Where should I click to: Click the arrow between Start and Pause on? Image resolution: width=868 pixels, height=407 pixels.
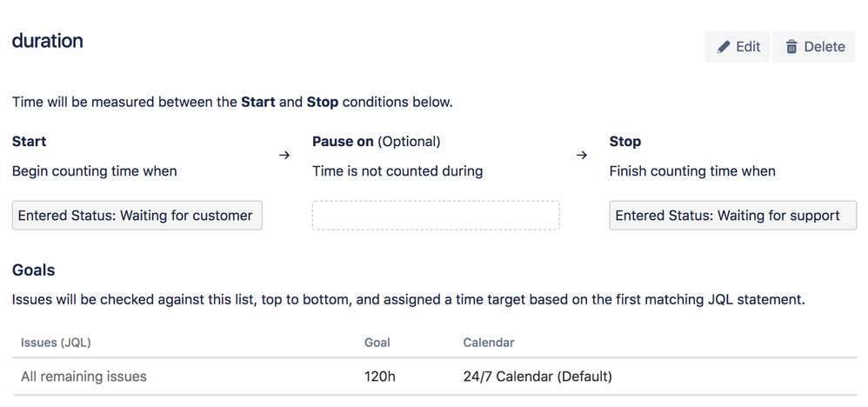click(284, 155)
